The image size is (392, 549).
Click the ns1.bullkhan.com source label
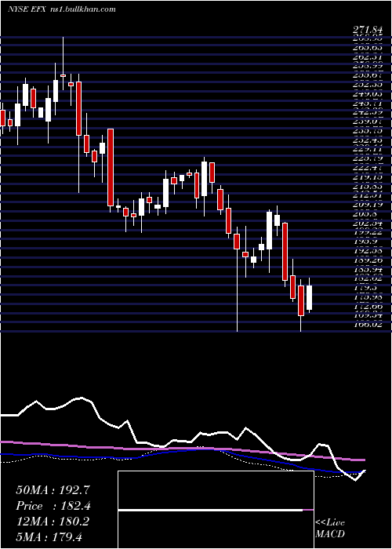pos(82,9)
